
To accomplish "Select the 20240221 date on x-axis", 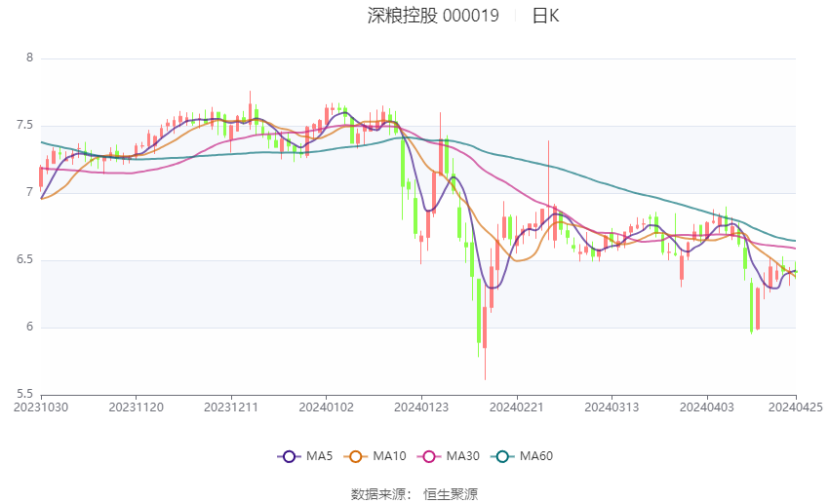I will 517,407.
